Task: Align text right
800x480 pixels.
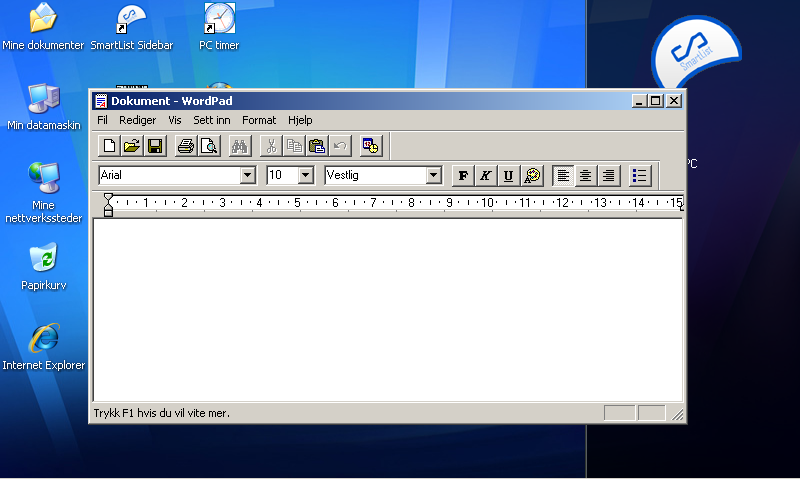Action: click(x=609, y=175)
